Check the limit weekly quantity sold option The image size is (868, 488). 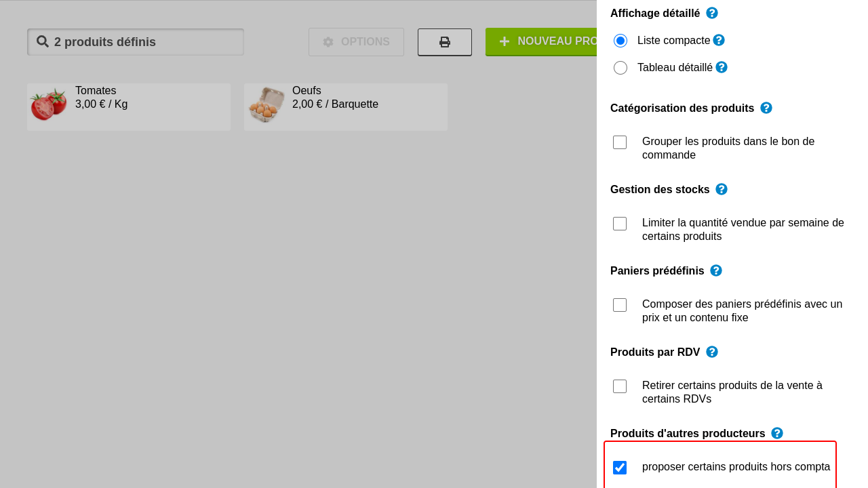(620, 224)
